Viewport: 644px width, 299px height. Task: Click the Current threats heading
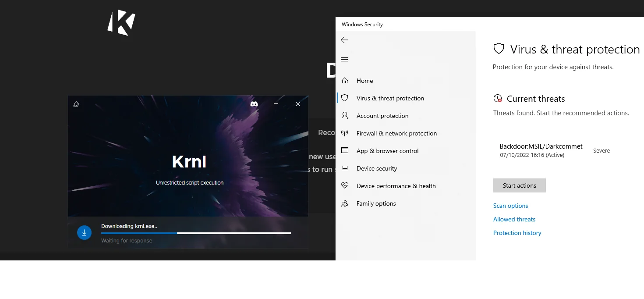(536, 99)
